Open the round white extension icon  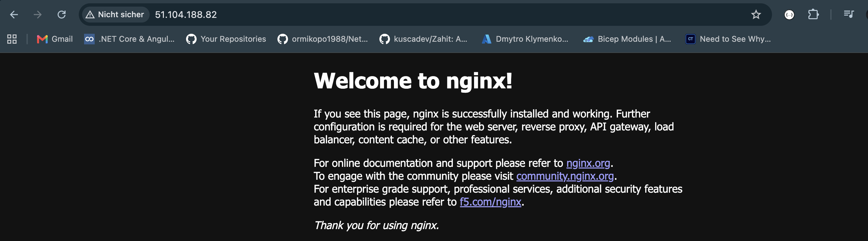pyautogui.click(x=789, y=15)
